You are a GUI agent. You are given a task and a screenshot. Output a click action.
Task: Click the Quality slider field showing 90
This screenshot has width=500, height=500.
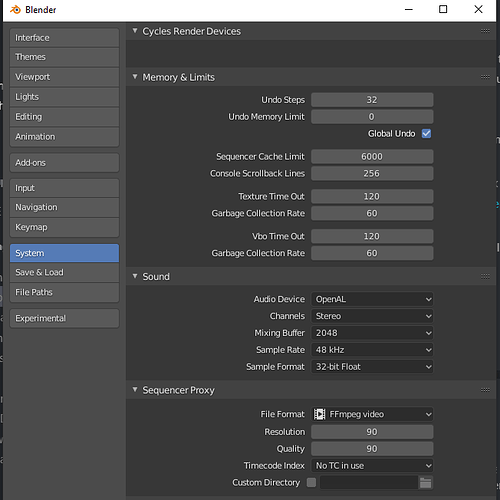tap(372, 449)
